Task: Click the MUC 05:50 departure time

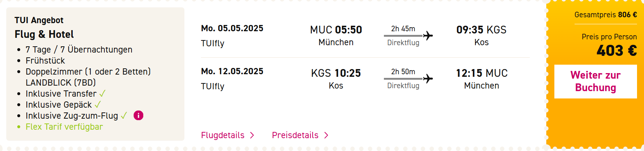Action: pyautogui.click(x=336, y=30)
